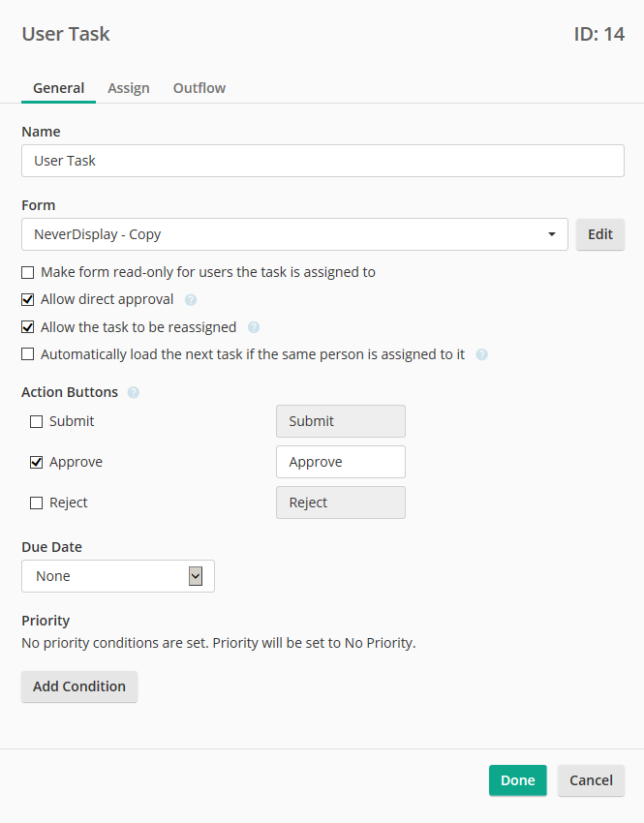The image size is (644, 823).
Task: Switch to the Assign tab
Action: point(129,88)
